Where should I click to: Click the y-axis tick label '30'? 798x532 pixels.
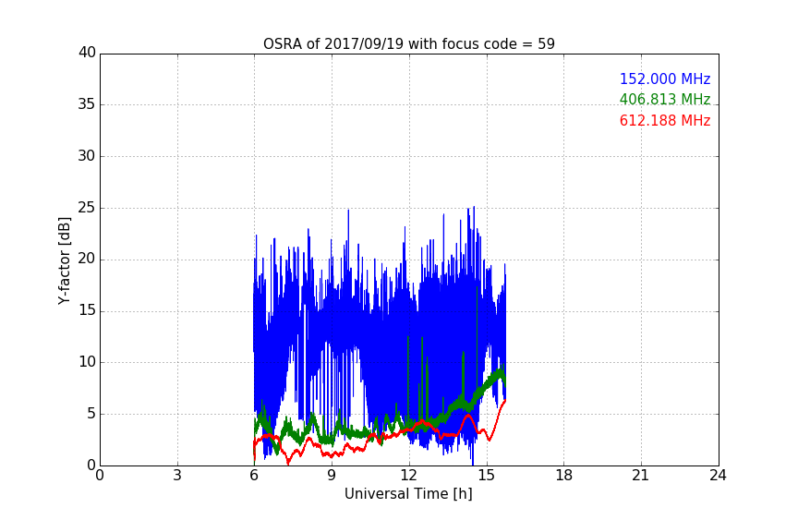point(87,156)
